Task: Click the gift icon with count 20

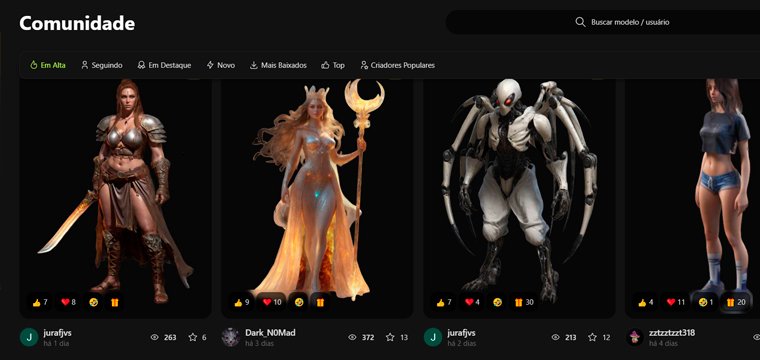Action: [x=736, y=302]
